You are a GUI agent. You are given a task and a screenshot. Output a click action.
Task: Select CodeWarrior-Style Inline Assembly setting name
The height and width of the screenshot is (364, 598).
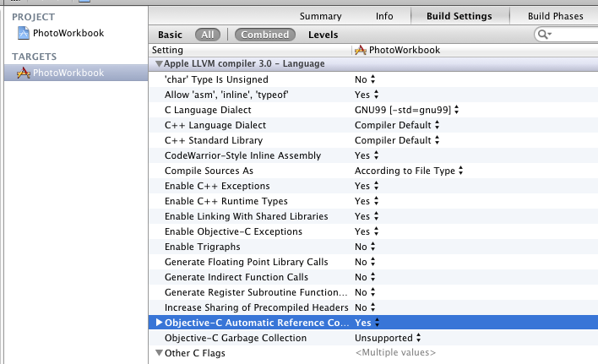point(242,155)
